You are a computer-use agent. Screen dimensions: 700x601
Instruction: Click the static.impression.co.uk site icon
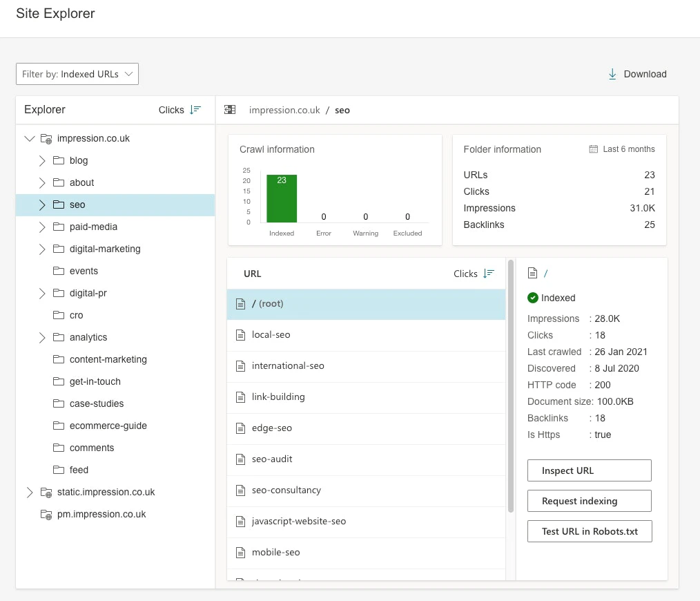(46, 493)
